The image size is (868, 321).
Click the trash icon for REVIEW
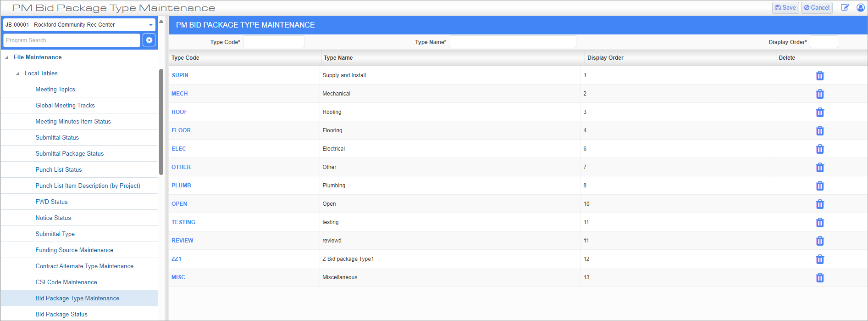point(820,241)
